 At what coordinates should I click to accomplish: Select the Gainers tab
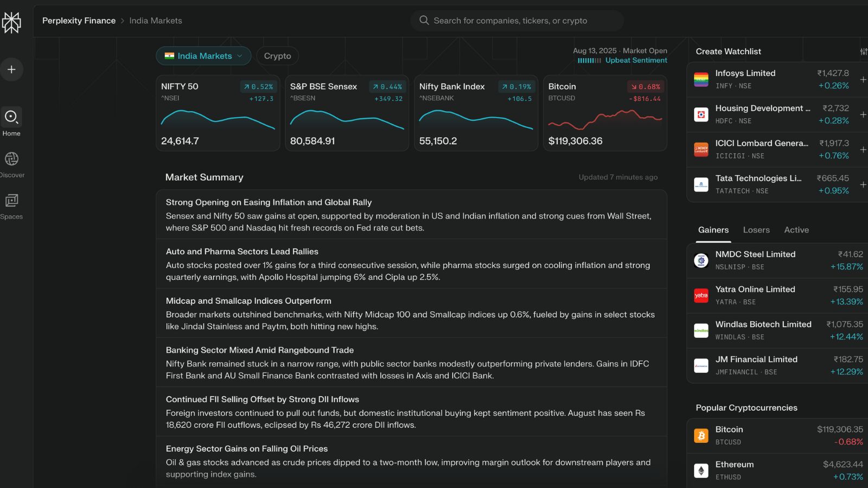point(713,230)
